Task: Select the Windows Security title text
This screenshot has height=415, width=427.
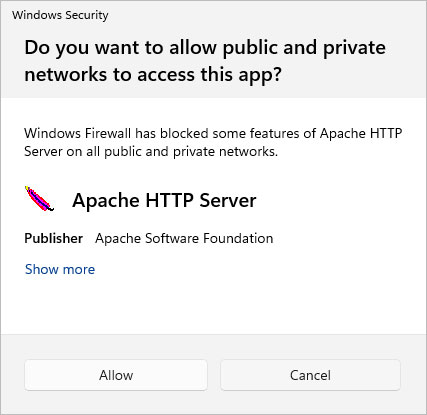Action: [x=60, y=15]
